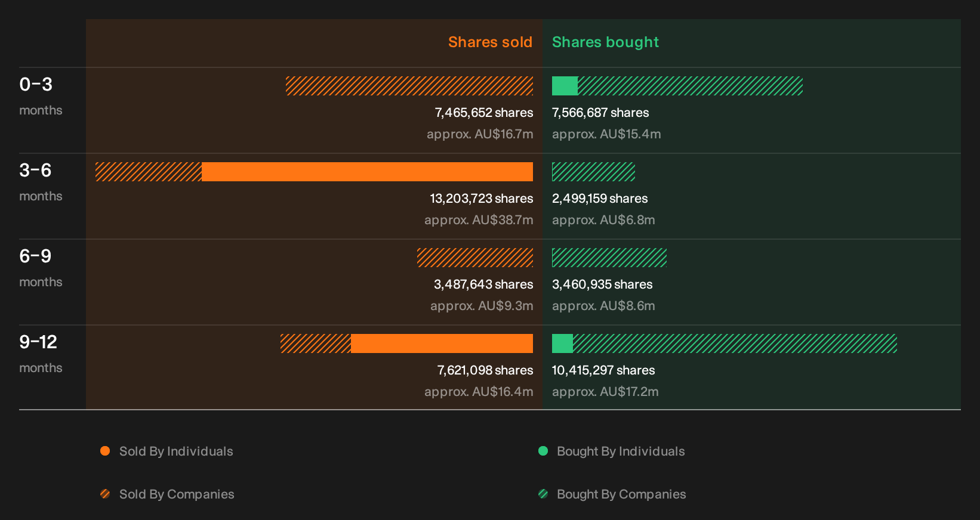Click the 0-3 months solid green individuals segment
The width and height of the screenshot is (980, 520).
pyautogui.click(x=565, y=86)
